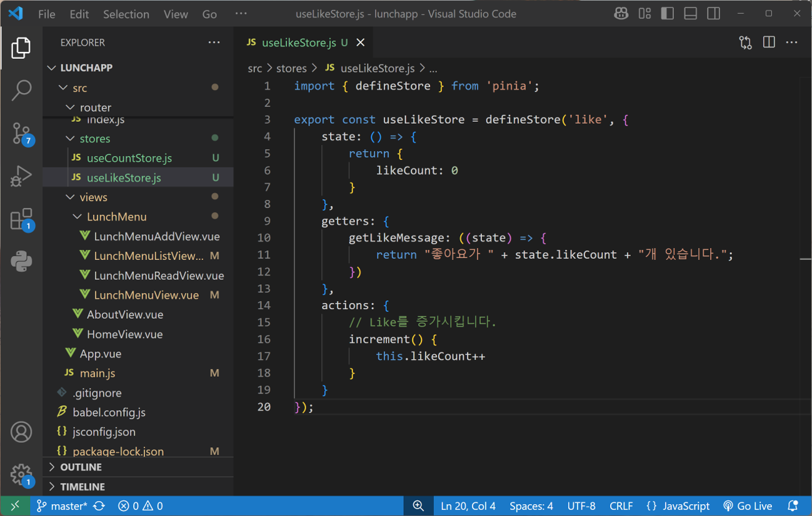Split the editor to the right
812x516 pixels.
pos(769,42)
